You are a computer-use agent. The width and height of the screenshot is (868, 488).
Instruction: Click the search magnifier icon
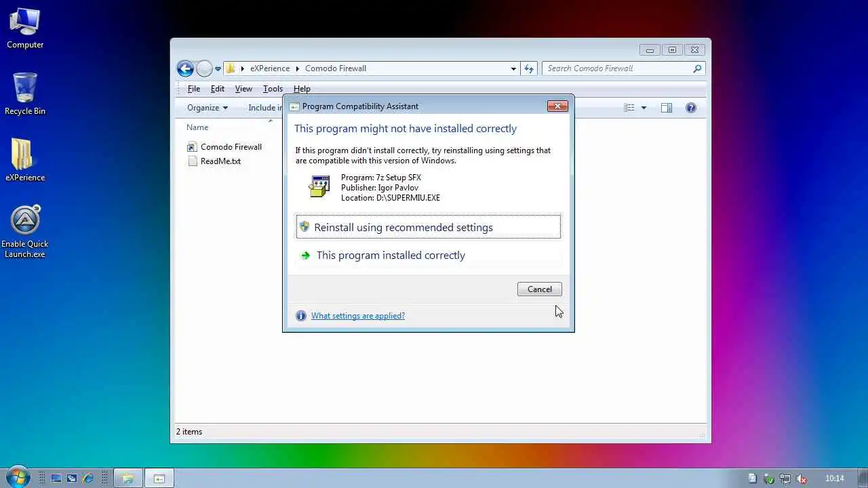(696, 68)
